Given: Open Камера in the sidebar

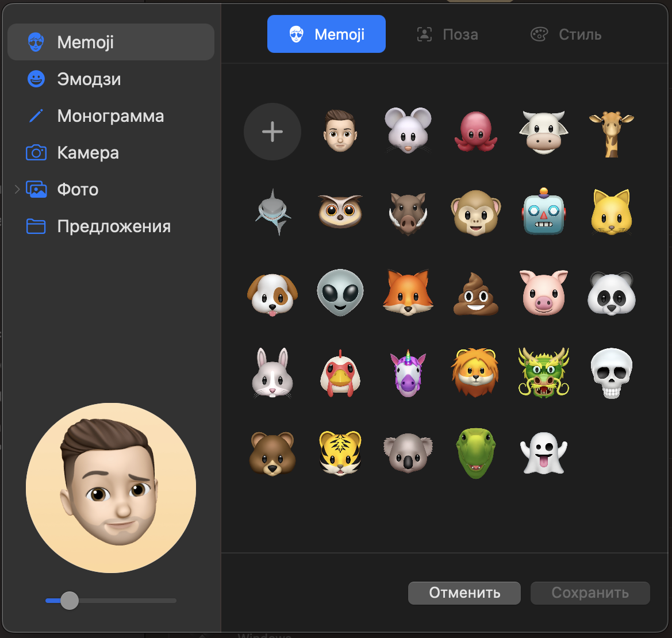Looking at the screenshot, I should point(111,152).
